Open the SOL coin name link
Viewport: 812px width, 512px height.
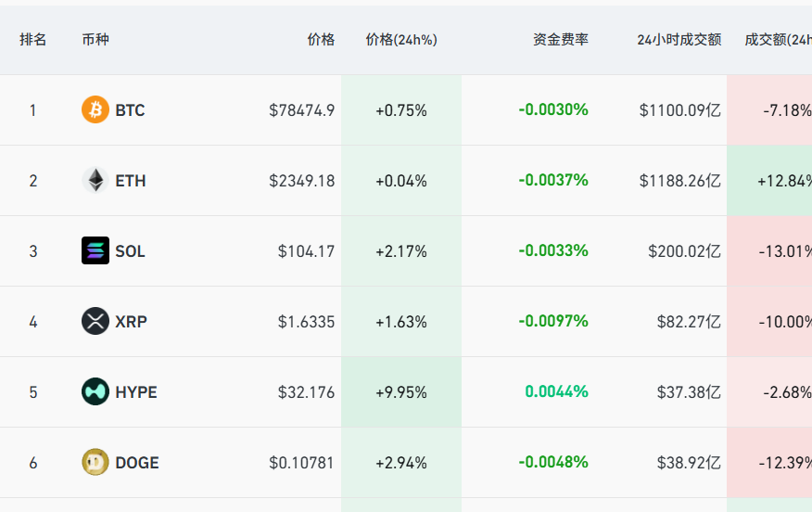130,251
